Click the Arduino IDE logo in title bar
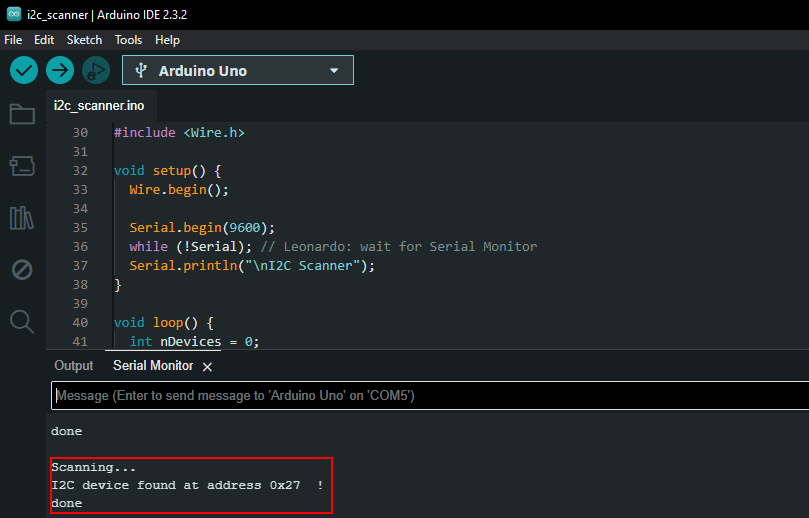This screenshot has height=518, width=809. [x=14, y=13]
